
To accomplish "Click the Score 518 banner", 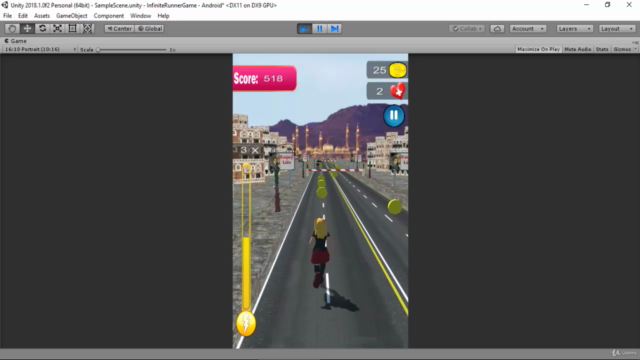I will pyautogui.click(x=264, y=78).
